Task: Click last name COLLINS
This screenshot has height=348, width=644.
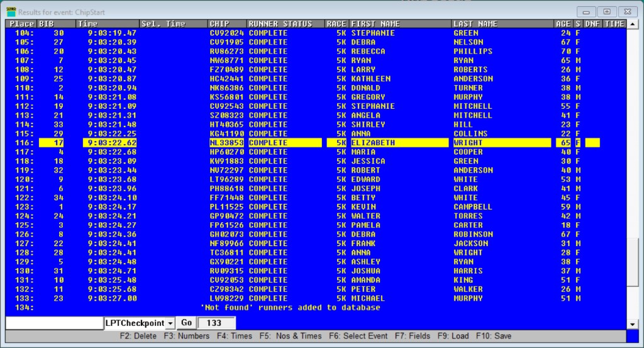Action: 470,134
